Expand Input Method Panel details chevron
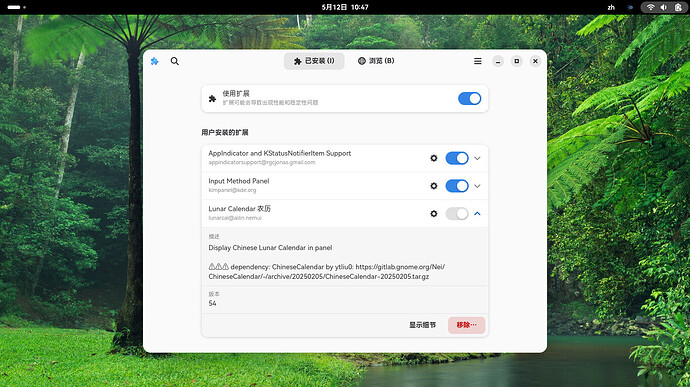Image resolution: width=690 pixels, height=387 pixels. [477, 186]
